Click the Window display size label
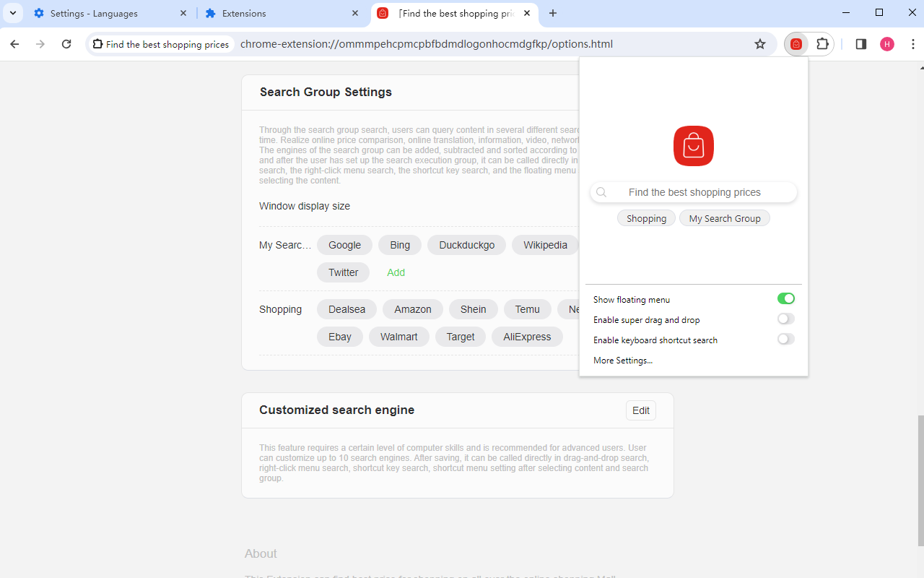Viewport: 924px width, 578px height. pyautogui.click(x=305, y=206)
